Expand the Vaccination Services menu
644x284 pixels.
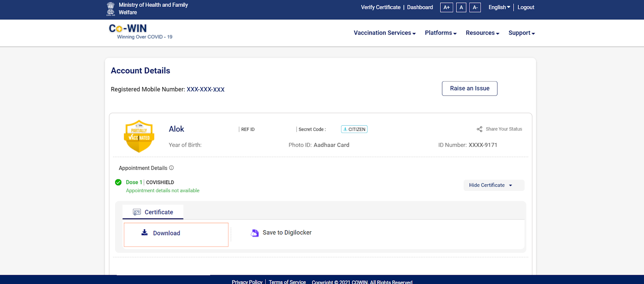[385, 33]
